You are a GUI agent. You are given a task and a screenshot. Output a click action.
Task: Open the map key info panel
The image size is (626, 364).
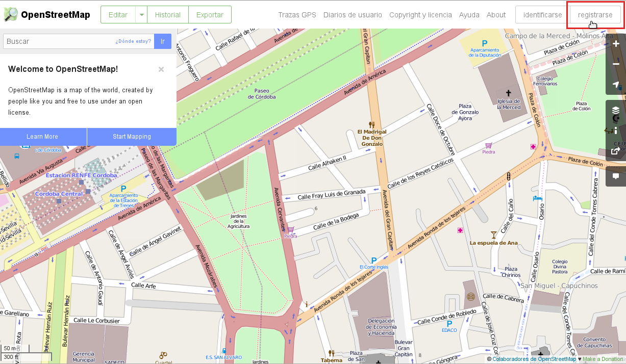(616, 131)
